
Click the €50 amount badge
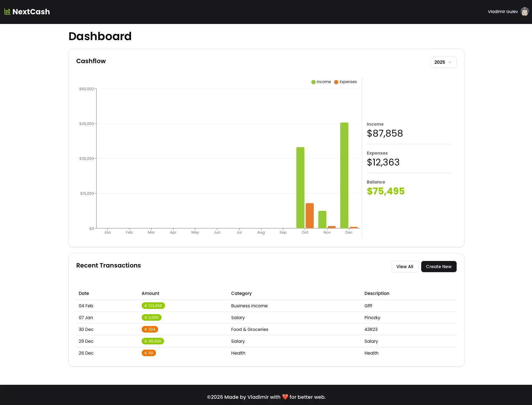[149, 353]
